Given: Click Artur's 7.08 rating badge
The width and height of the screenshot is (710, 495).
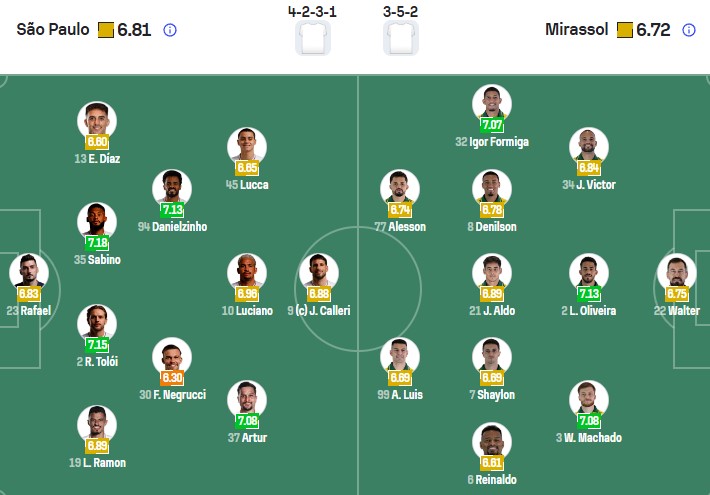Looking at the screenshot, I should point(247,421).
